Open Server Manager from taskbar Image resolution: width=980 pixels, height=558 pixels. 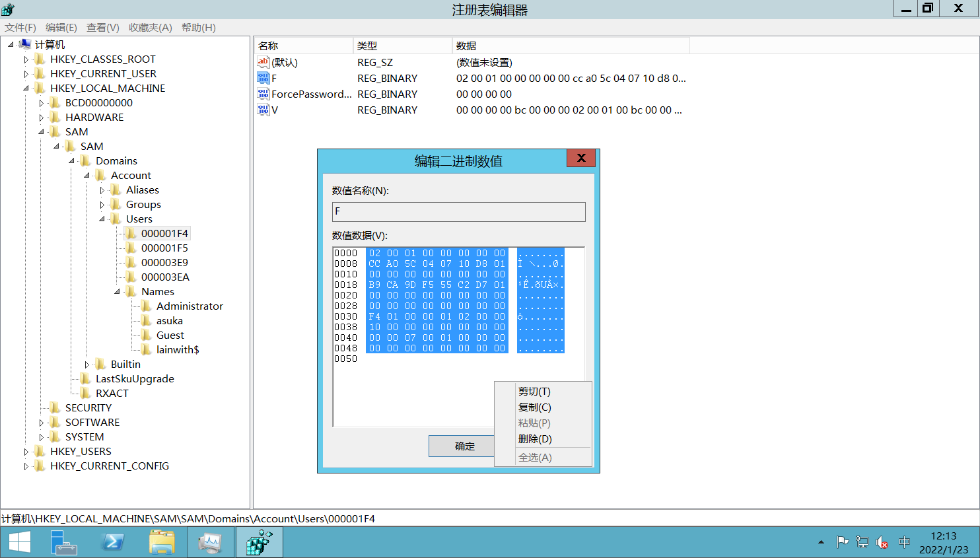64,542
